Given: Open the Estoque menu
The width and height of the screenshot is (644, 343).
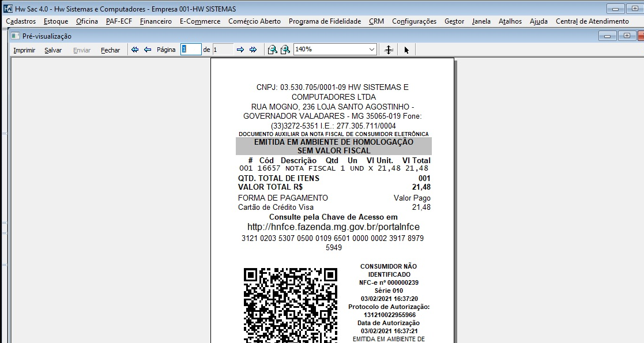Looking at the screenshot, I should coord(56,21).
